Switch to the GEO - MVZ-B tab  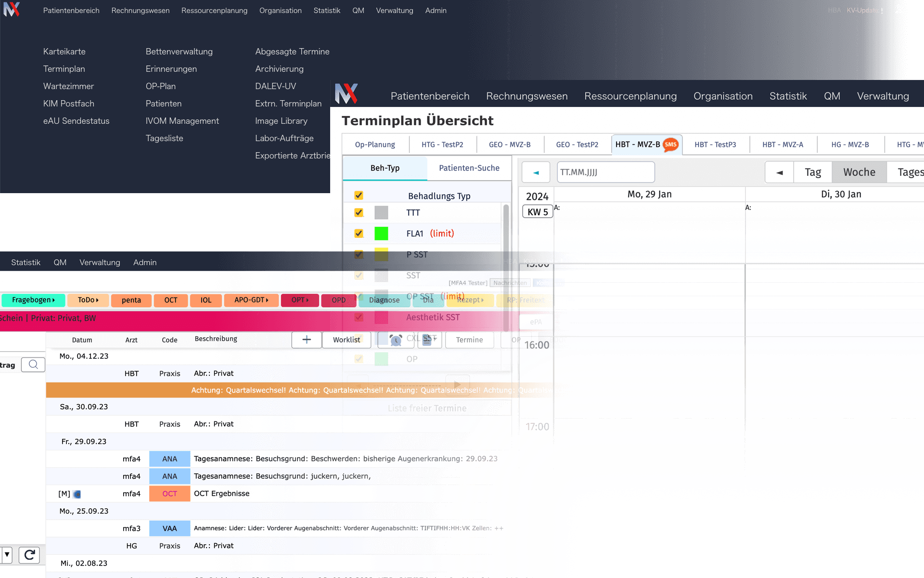tap(510, 144)
